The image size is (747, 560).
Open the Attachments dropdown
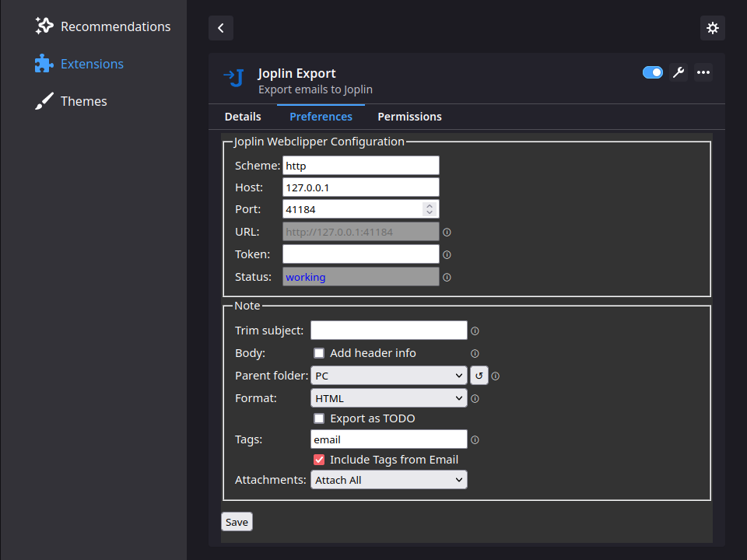[389, 480]
